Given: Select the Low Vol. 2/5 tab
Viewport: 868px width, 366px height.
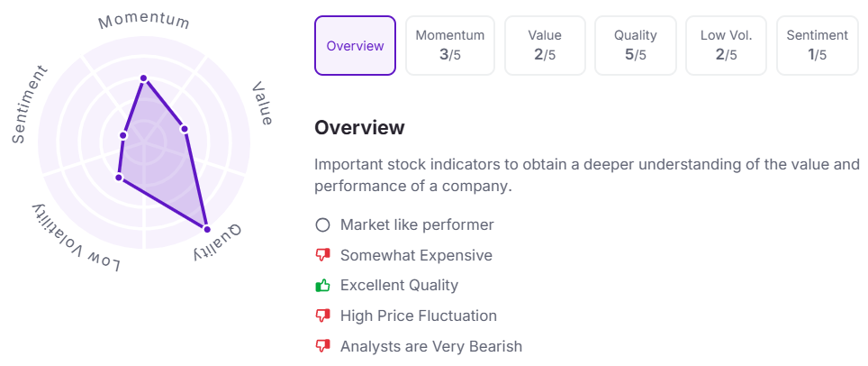Looking at the screenshot, I should (x=727, y=45).
